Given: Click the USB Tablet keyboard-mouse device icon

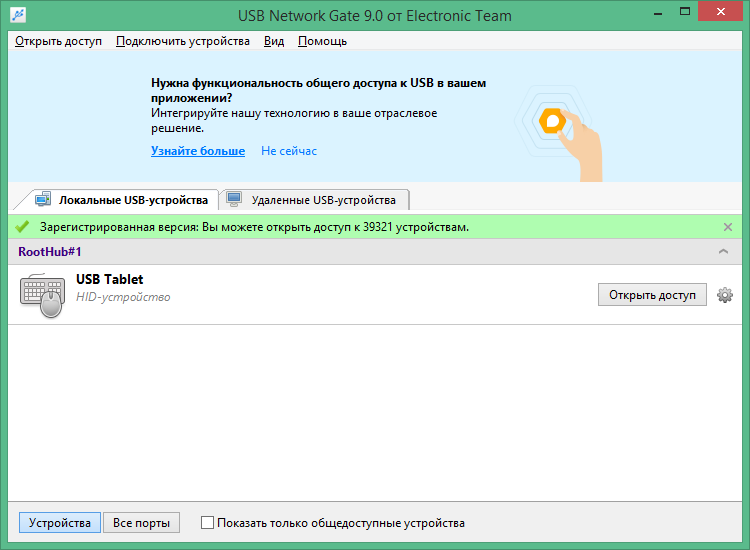Looking at the screenshot, I should (42, 295).
